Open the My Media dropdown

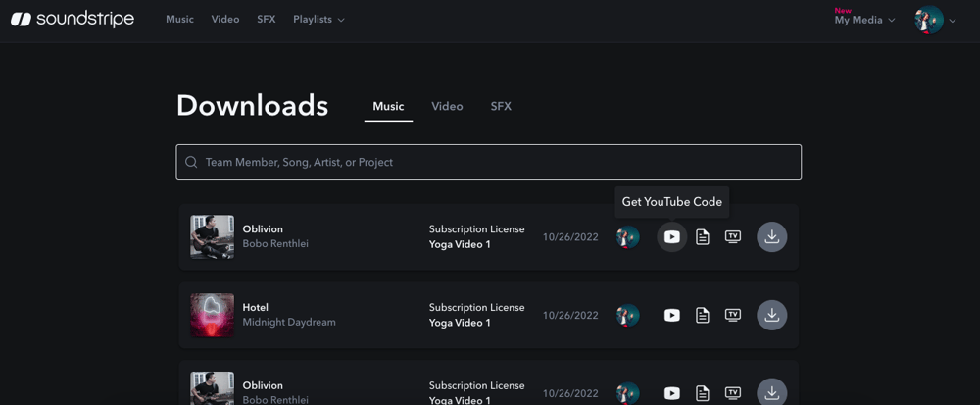864,20
